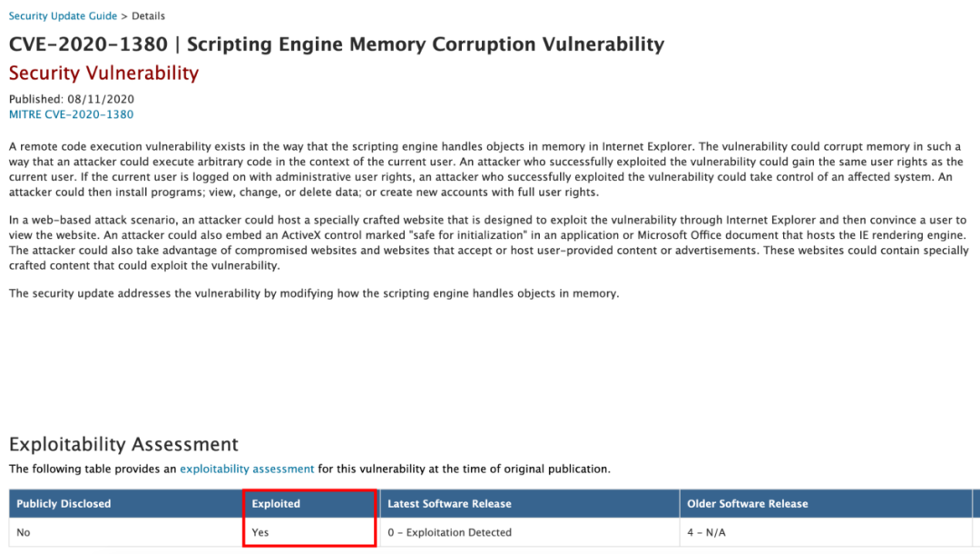Click the sentence starting "The security update addresses"
This screenshot has height=554, width=980.
pyautogui.click(x=313, y=293)
